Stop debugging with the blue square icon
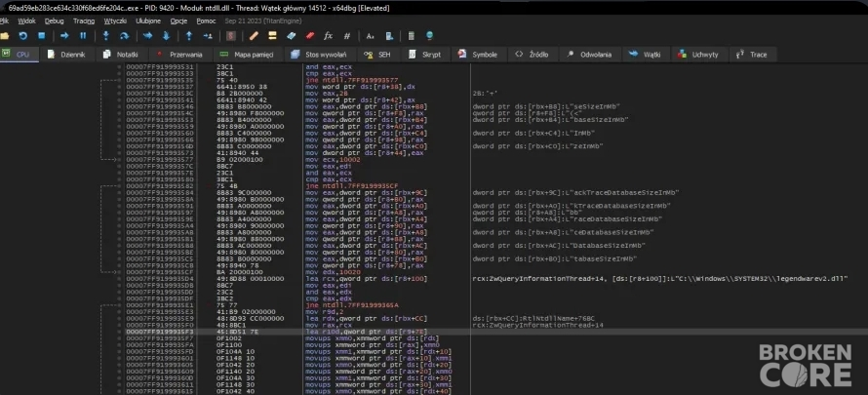Screen dimensions: 868x395 (x=42, y=36)
